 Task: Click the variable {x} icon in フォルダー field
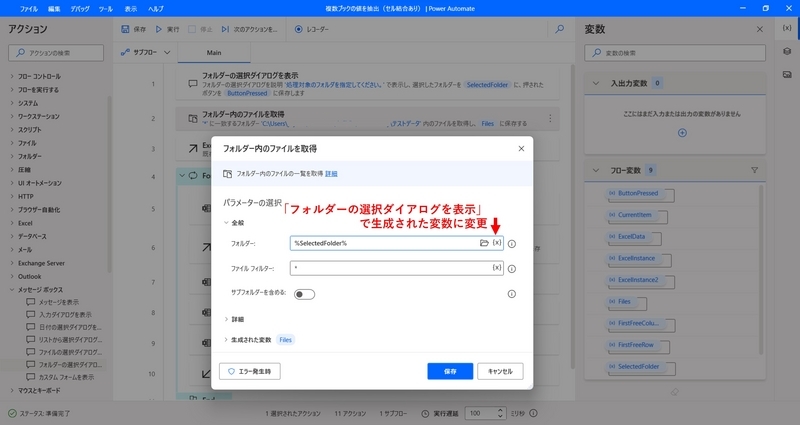(x=497, y=243)
